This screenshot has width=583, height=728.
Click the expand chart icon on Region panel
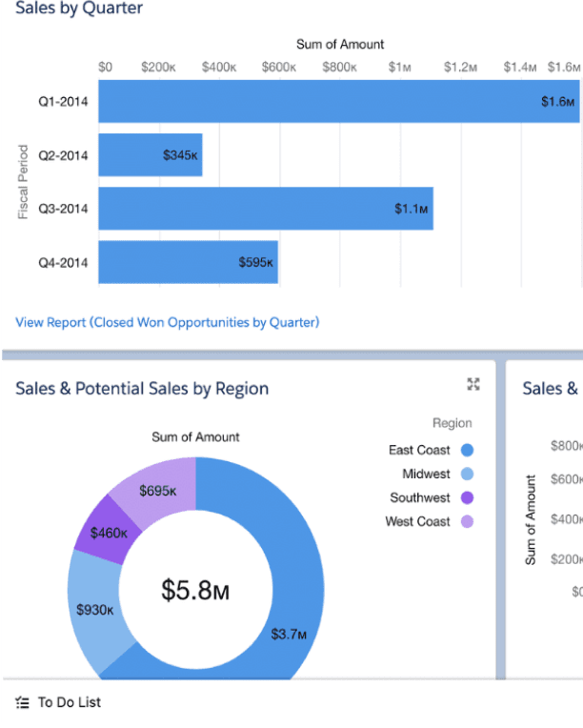473,384
